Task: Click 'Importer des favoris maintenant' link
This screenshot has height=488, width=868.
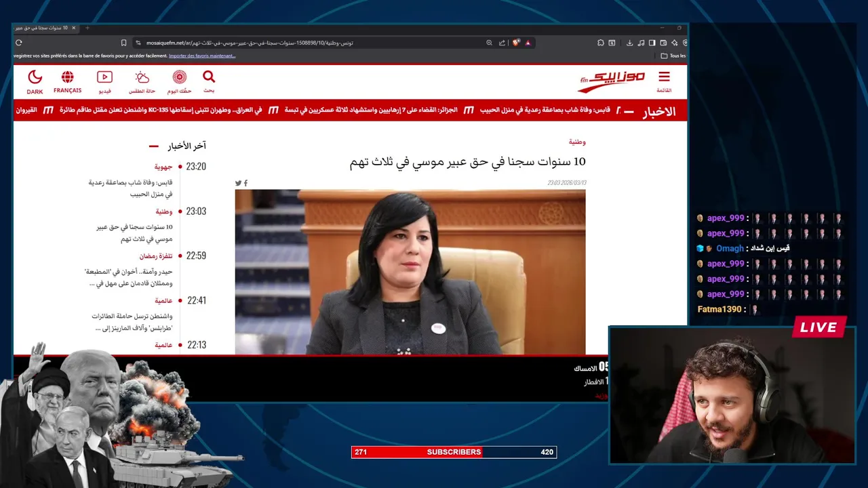Action: point(202,56)
